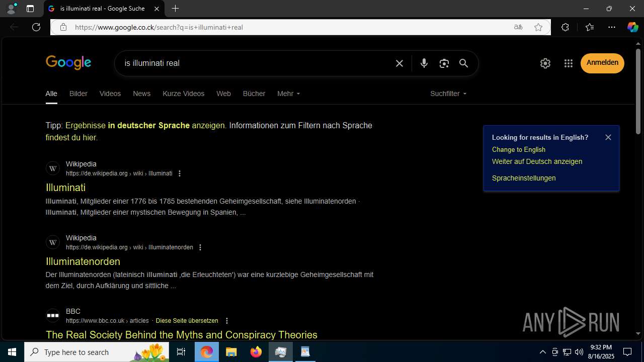Image resolution: width=644 pixels, height=362 pixels.
Task: Open the Google apps grid
Action: click(x=569, y=63)
